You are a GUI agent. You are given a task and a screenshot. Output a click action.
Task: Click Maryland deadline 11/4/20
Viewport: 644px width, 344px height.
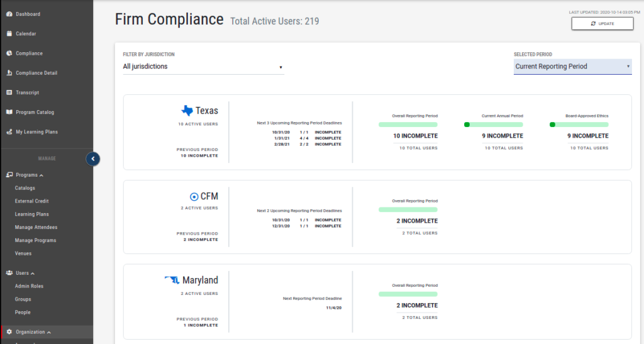pos(334,308)
